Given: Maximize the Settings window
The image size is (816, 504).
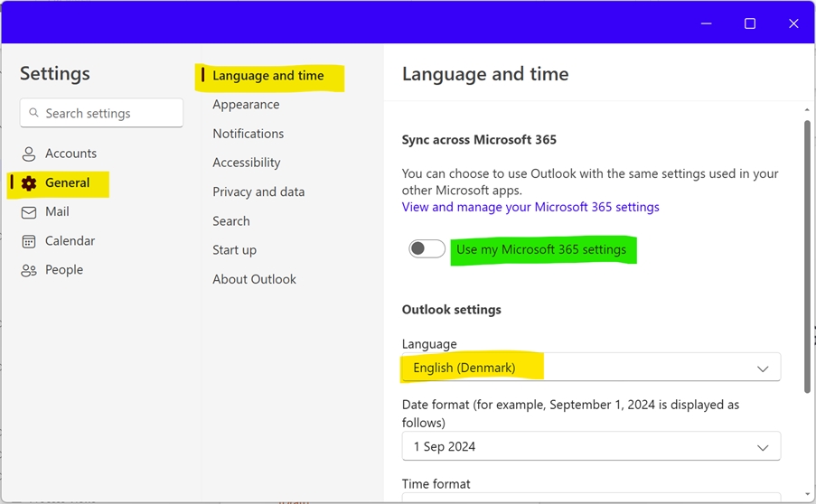Looking at the screenshot, I should click(x=749, y=23).
